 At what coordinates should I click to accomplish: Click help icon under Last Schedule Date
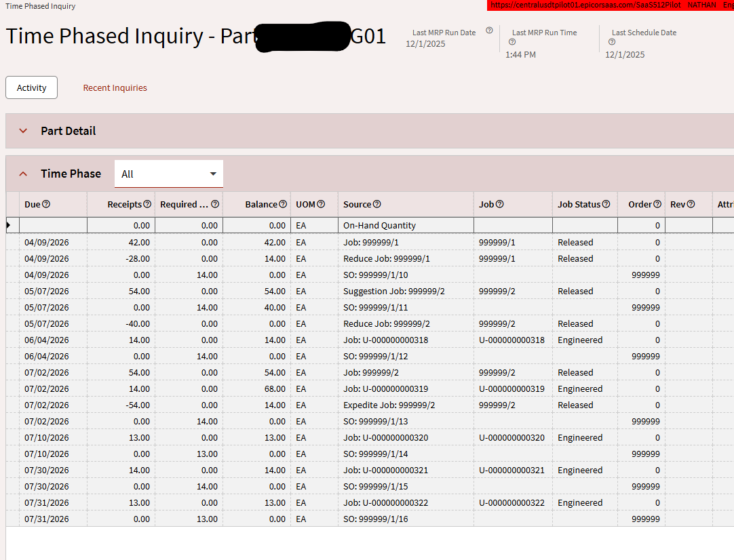pos(612,41)
